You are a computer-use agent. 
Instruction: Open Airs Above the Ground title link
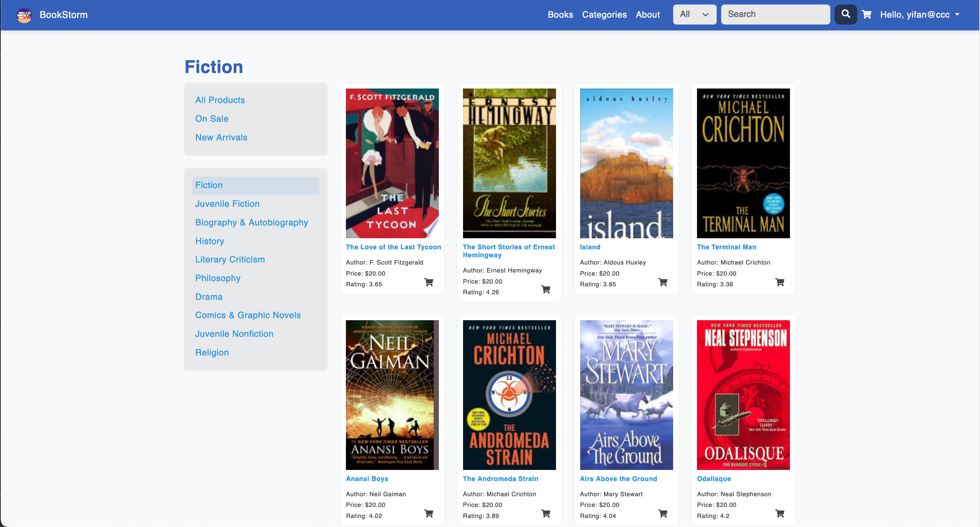(x=618, y=479)
